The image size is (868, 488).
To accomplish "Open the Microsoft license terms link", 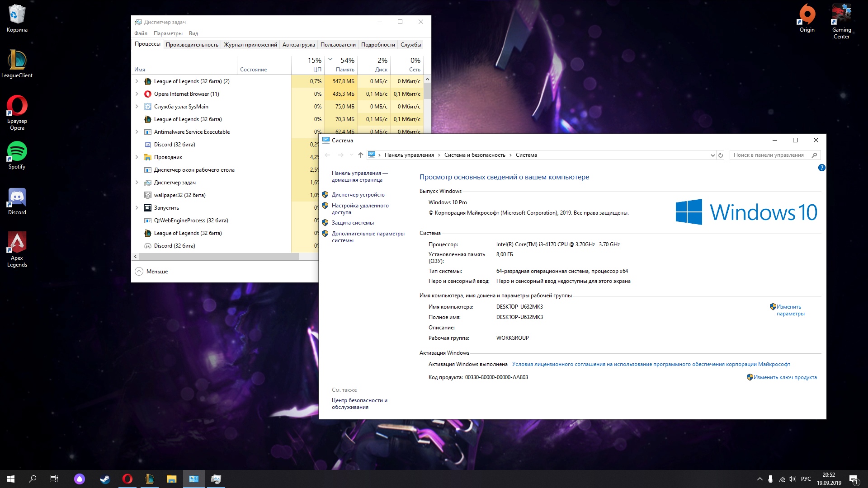I will (x=651, y=364).
